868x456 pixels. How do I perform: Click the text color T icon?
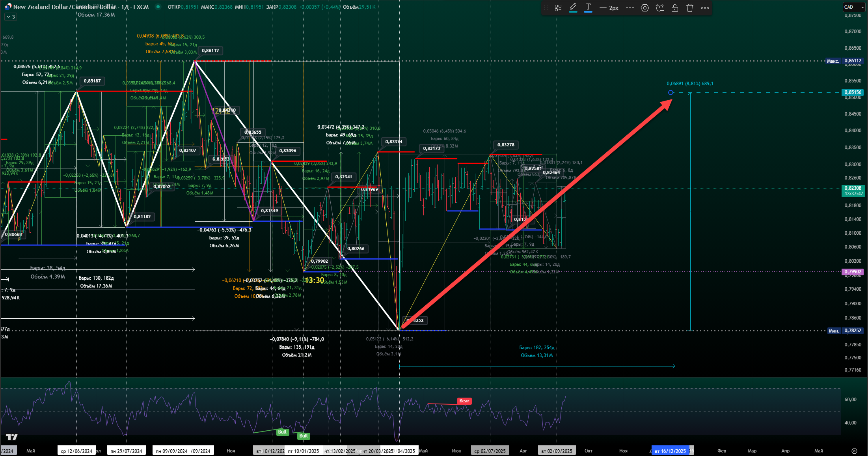pyautogui.click(x=588, y=7)
